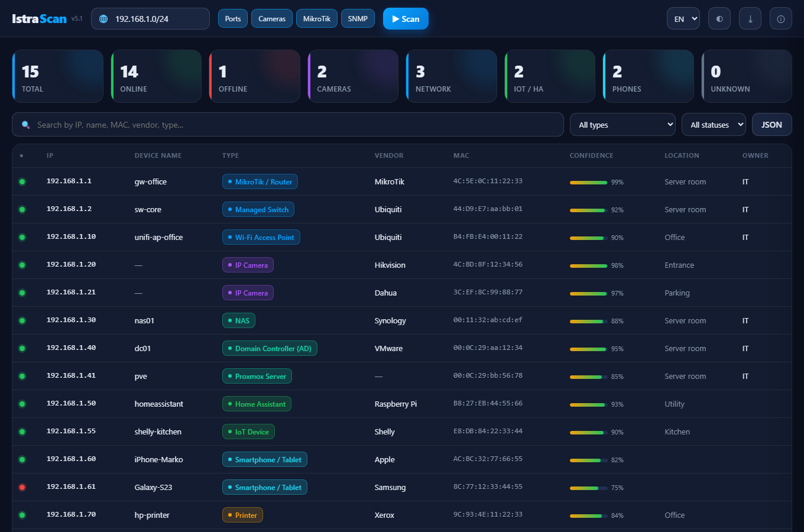This screenshot has width=804, height=532.
Task: Switch the light/dark theme toggle
Action: pyautogui.click(x=719, y=19)
